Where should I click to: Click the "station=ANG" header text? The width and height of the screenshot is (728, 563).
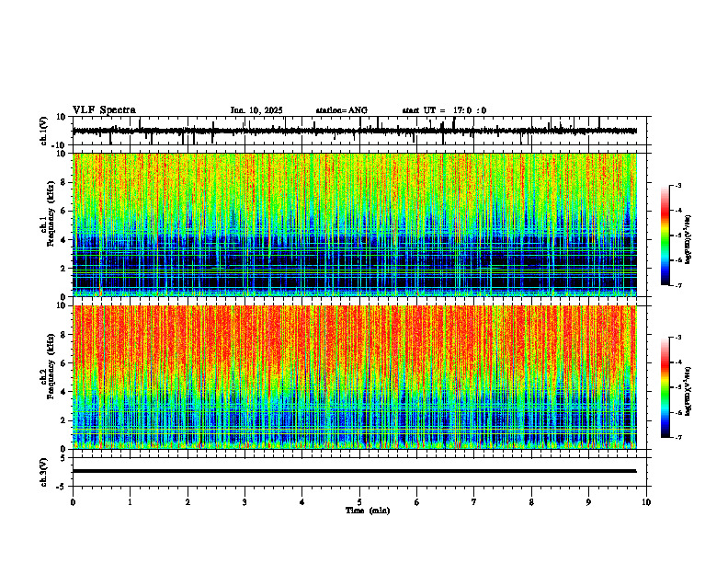point(342,110)
